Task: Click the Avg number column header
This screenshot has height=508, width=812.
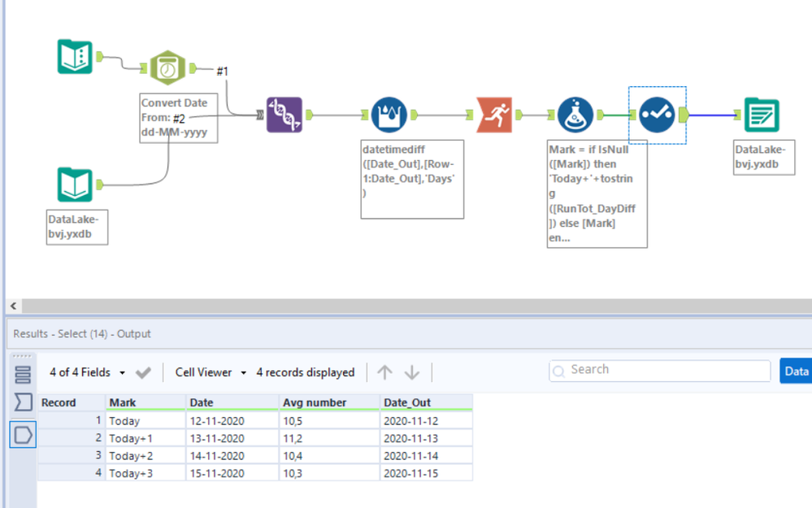Action: [329, 402]
